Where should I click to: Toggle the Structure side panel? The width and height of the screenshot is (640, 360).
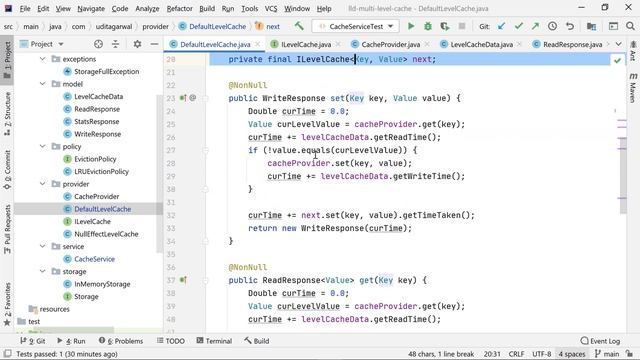click(x=7, y=114)
